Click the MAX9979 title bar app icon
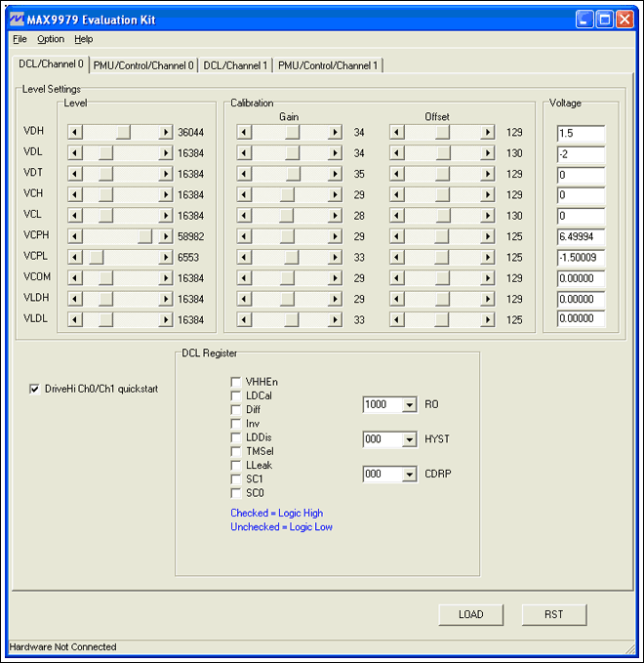Screen dimensions: 644x663 [x=17, y=20]
